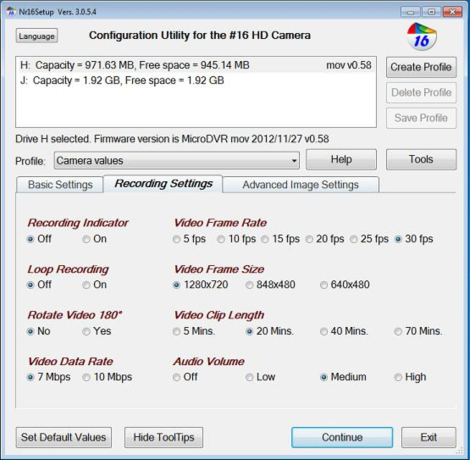470x460 pixels.
Task: Click the #16 camera logo icon
Action: (422, 37)
